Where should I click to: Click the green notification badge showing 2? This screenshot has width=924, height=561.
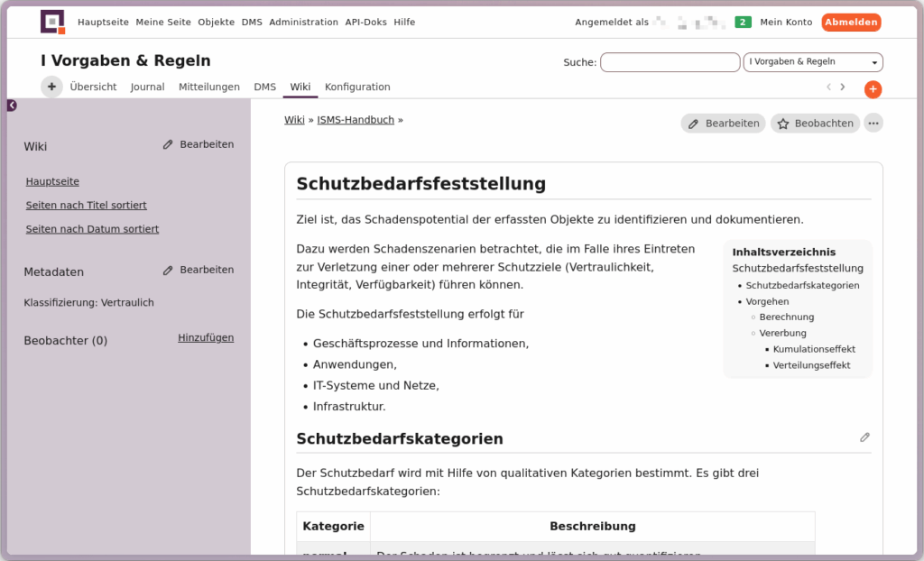tap(743, 23)
